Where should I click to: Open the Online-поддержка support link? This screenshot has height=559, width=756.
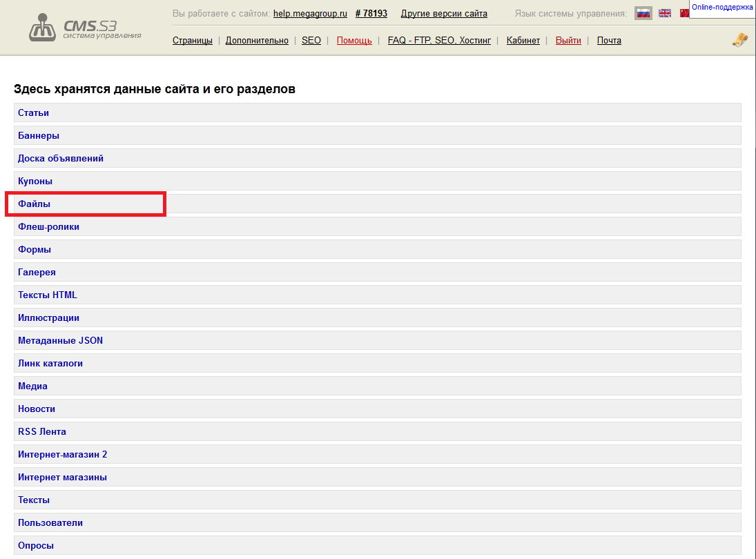point(722,8)
